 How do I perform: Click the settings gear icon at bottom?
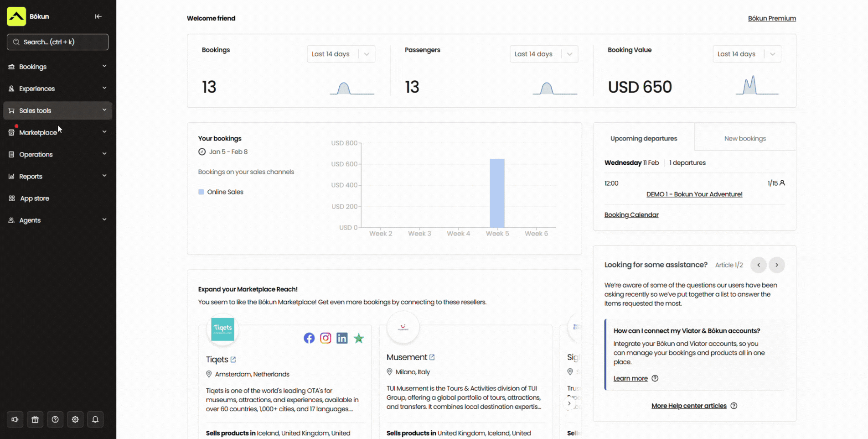point(75,419)
